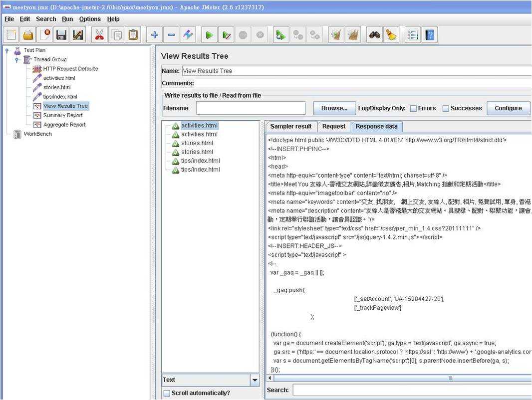Open the Edit menu
Viewport: 532px width, 400px height.
point(25,19)
